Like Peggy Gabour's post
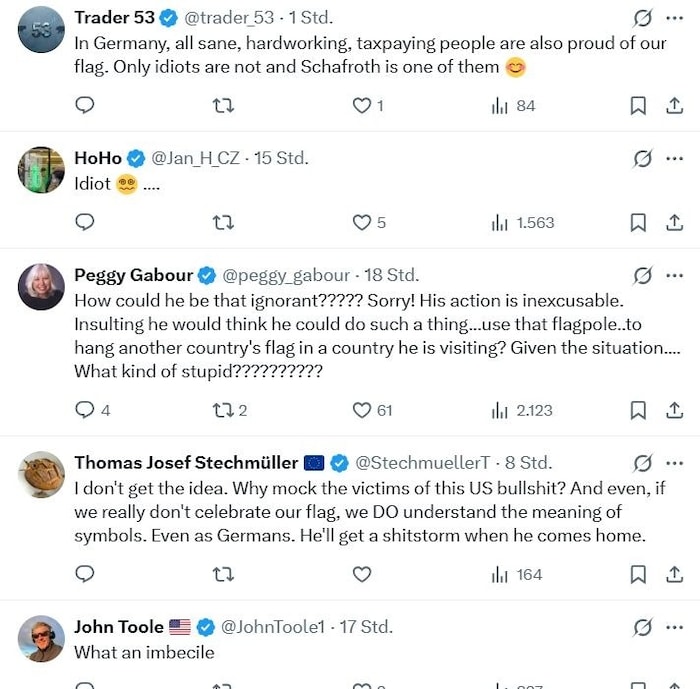Image resolution: width=700 pixels, height=689 pixels. coord(362,410)
